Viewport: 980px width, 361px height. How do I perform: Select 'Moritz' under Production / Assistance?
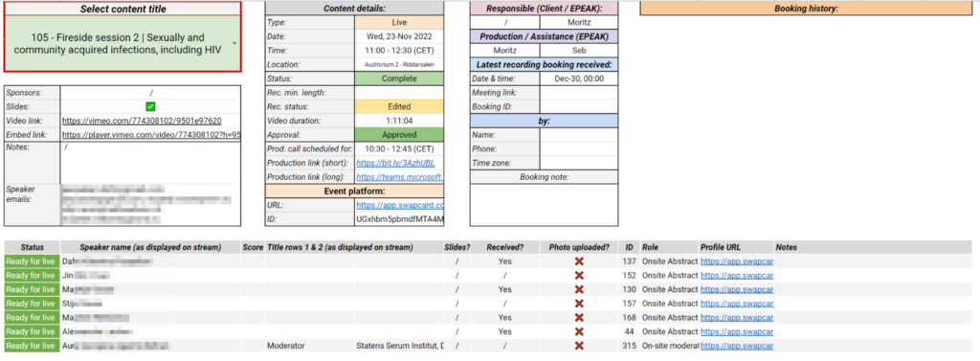pos(505,51)
